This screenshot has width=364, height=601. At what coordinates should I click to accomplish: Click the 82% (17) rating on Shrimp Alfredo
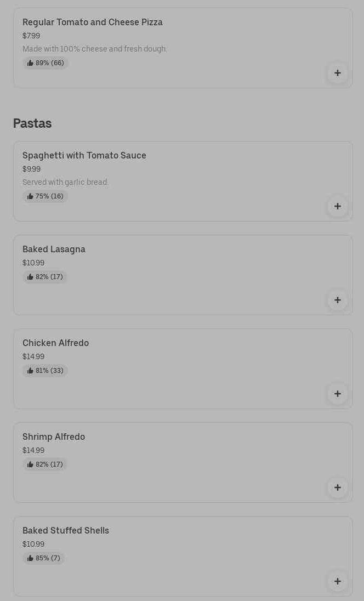(45, 464)
